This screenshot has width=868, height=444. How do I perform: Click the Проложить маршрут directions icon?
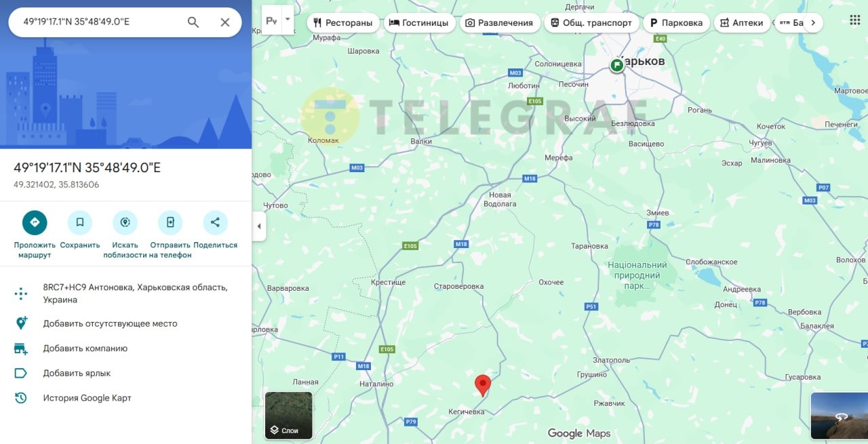(35, 222)
